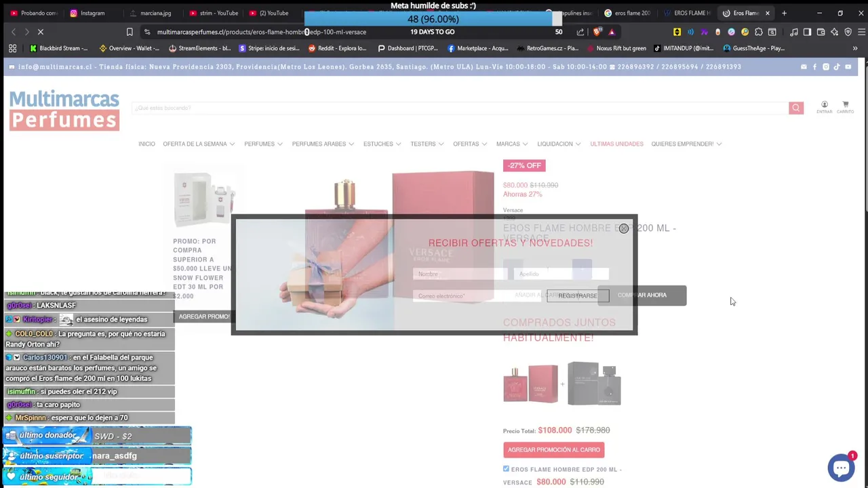The width and height of the screenshot is (868, 488).
Task: Close the offers and news popup
Action: [624, 228]
